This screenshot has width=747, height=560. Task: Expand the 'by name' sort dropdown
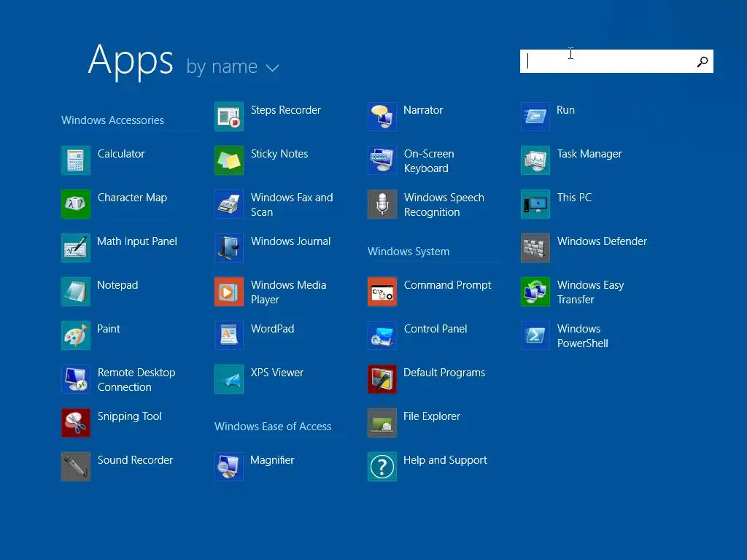(233, 66)
